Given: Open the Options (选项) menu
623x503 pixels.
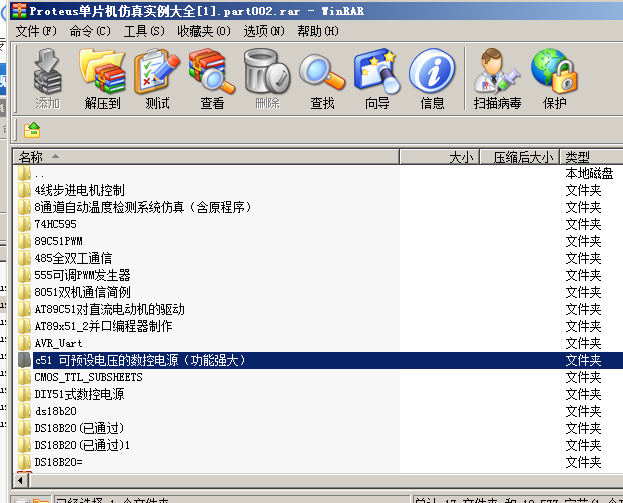Looking at the screenshot, I should 264,31.
